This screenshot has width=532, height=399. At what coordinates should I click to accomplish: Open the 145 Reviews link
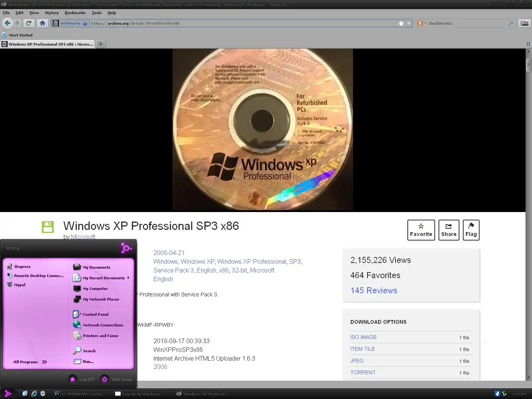click(374, 290)
